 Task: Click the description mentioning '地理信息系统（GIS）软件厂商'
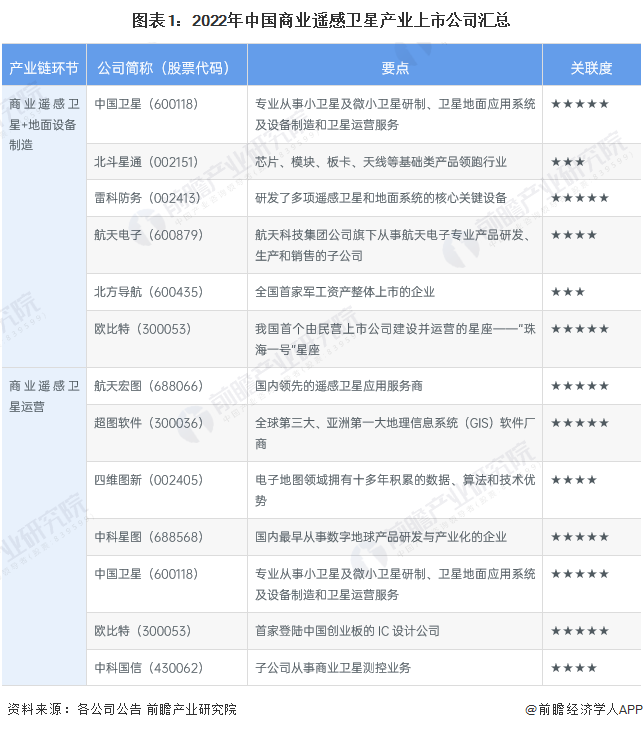point(395,433)
